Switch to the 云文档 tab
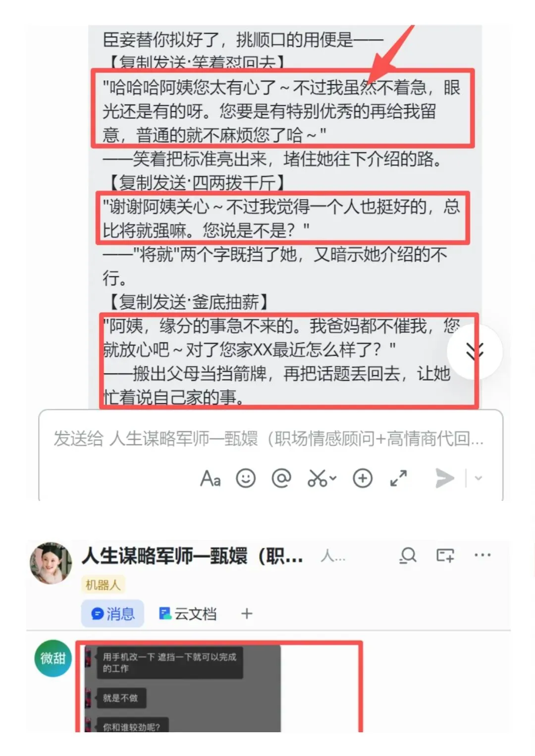Viewport: 535px width, 756px height. [x=188, y=614]
